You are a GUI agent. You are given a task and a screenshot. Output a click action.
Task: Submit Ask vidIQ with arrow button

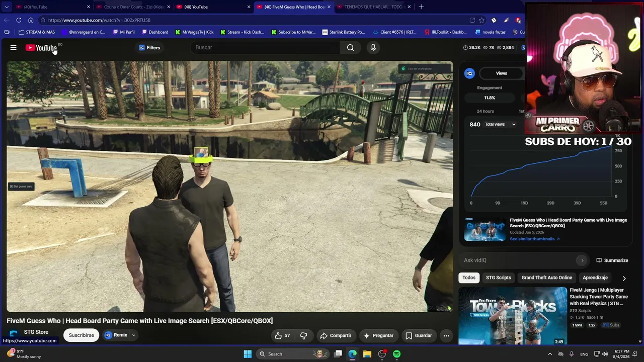tap(582, 260)
